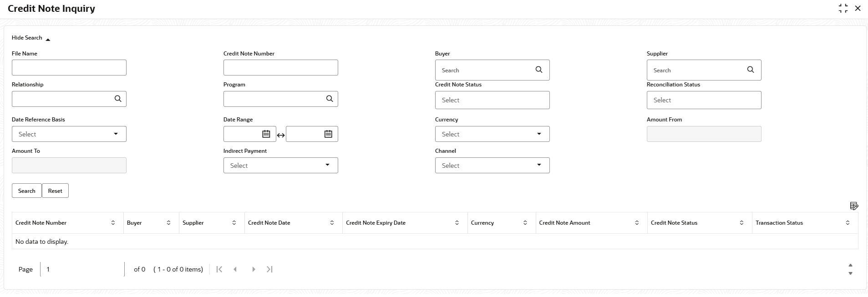Screen dimensions: 868x297
Task: Open the Credit Note Status select box
Action: pyautogui.click(x=492, y=100)
